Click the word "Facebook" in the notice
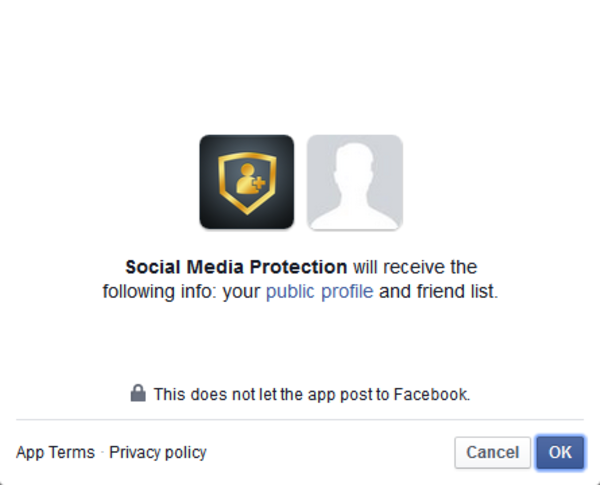The image size is (600, 485). click(430, 394)
